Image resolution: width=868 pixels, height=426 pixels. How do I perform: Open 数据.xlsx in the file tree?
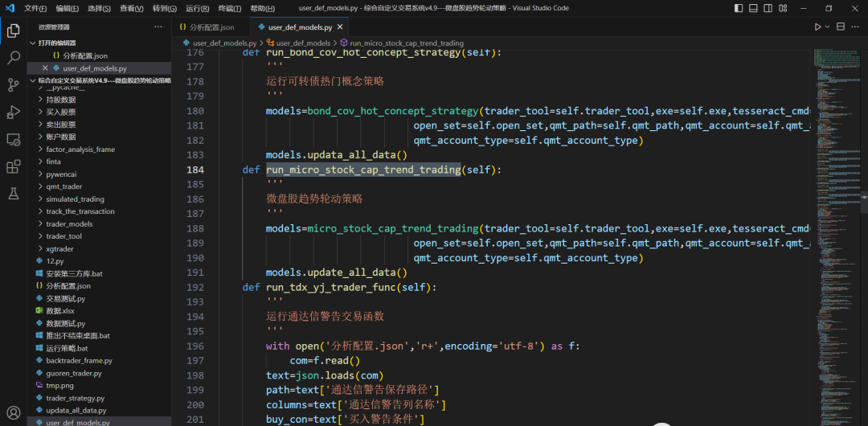(59, 311)
